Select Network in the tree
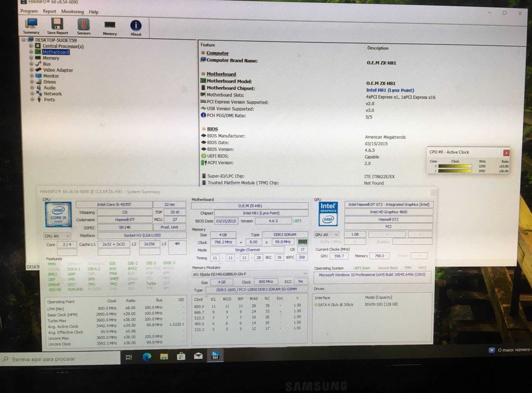The height and width of the screenshot is (393, 532). (53, 94)
